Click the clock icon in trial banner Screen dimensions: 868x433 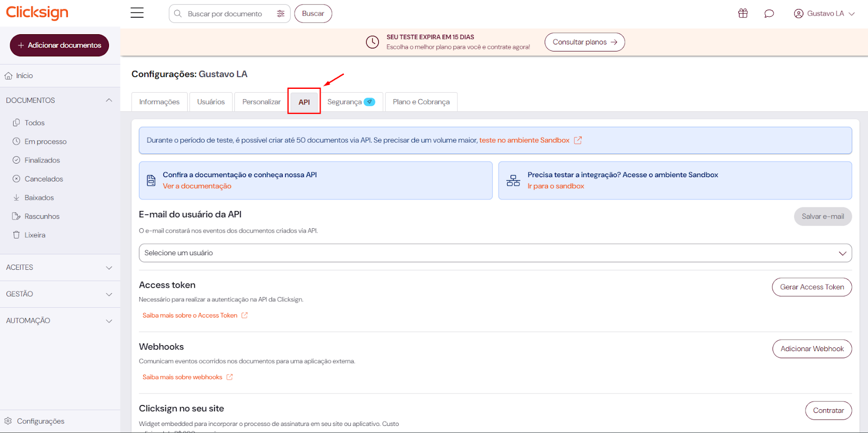tap(372, 42)
